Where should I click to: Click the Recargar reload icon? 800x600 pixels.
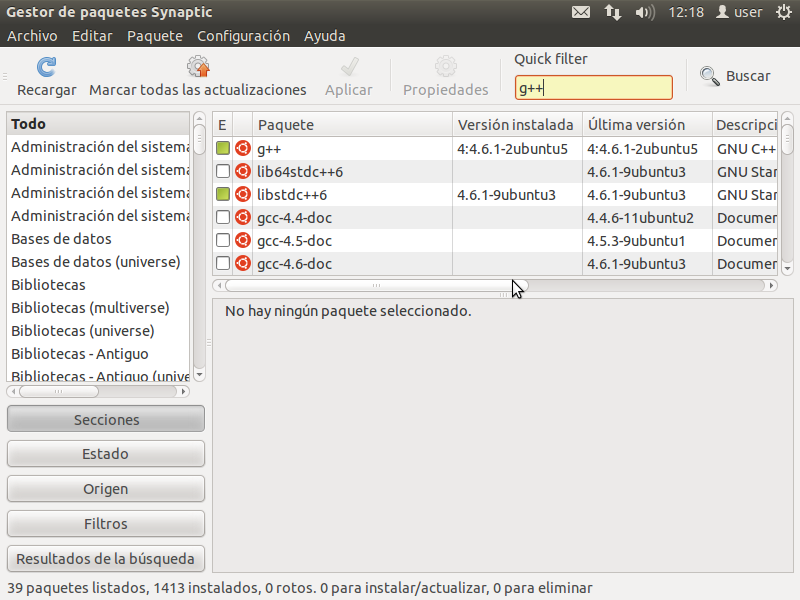pos(46,67)
